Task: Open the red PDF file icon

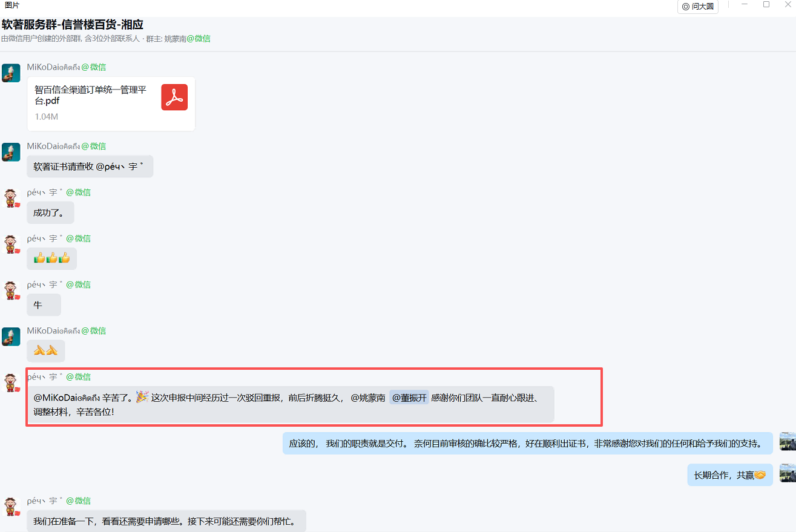Action: point(174,97)
